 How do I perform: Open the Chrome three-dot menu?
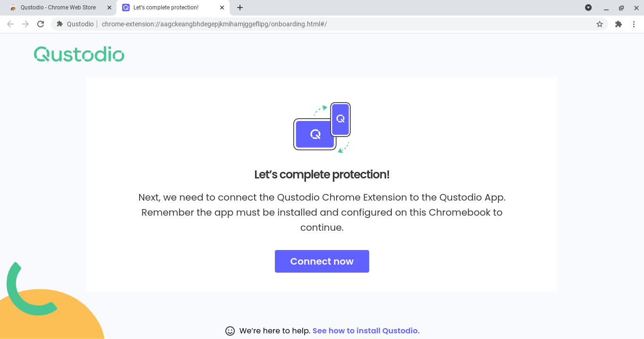tap(634, 24)
